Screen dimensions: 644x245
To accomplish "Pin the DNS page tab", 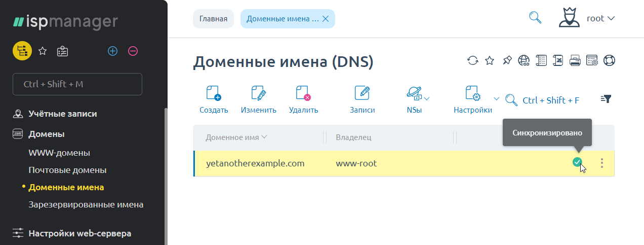I will coord(507,61).
